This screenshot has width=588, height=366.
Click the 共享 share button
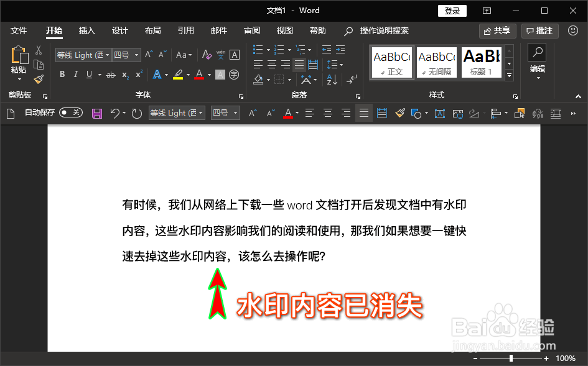(497, 30)
